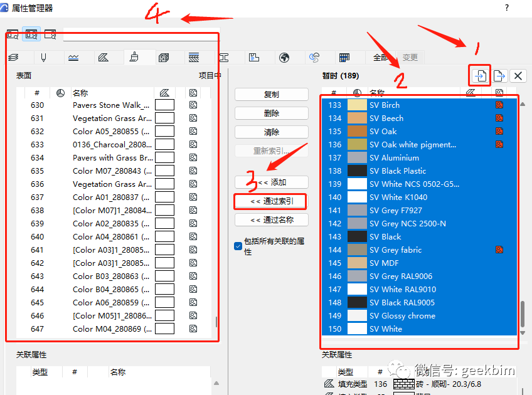The height and width of the screenshot is (395, 532).
Task: Click the SV MDF color swatch
Action: [x=357, y=263]
